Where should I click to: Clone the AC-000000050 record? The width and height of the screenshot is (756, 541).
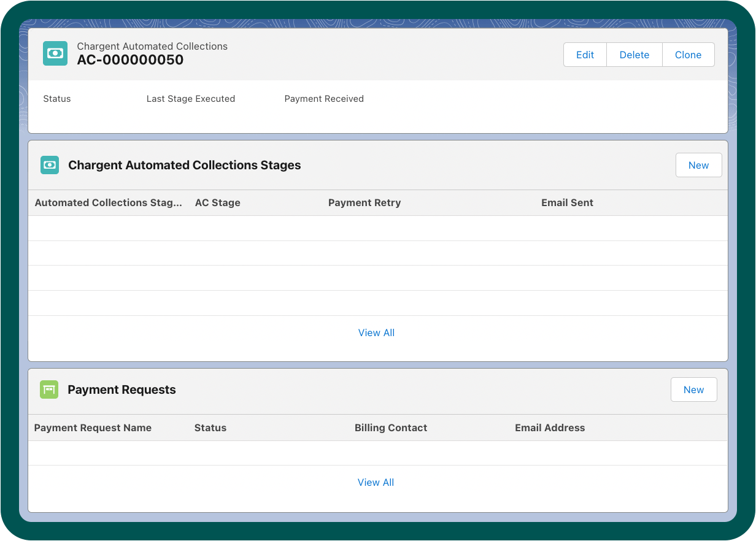(x=688, y=55)
